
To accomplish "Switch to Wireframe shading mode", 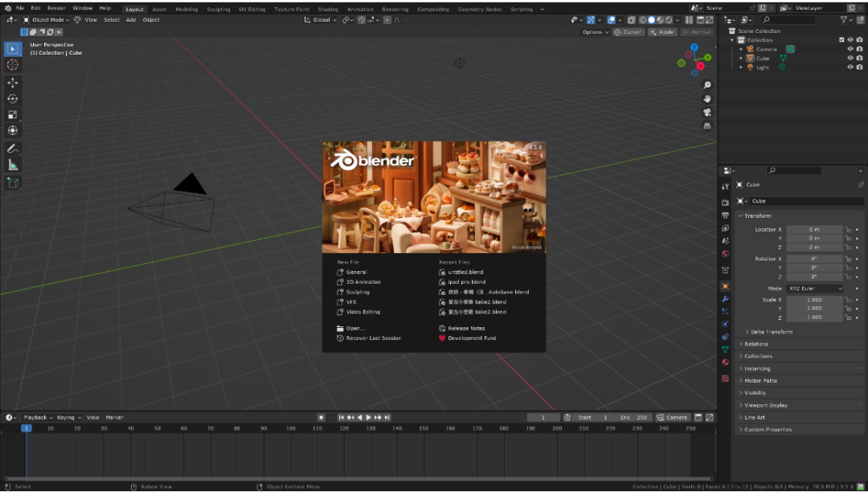I will pyautogui.click(x=643, y=20).
